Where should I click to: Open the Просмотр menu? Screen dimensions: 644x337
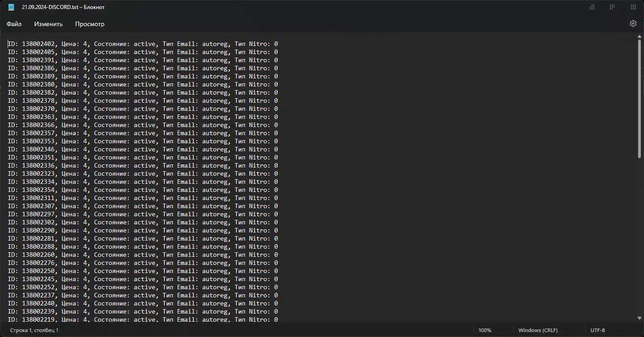coord(90,24)
